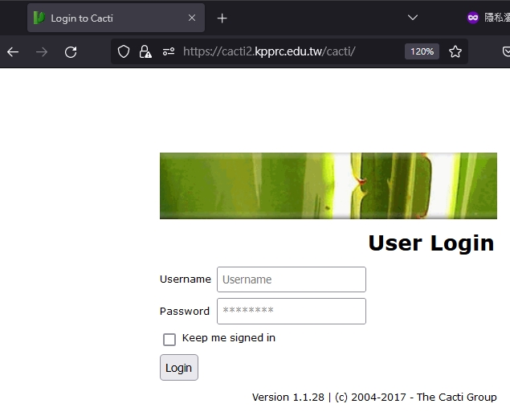Viewport: 510px width, 420px height.
Task: Click the private browsing mask icon
Action: (x=472, y=18)
